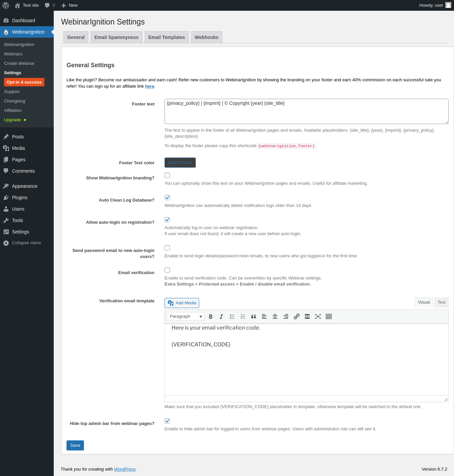Viewport: 454px width, 476px height.
Task: Uncheck Auto Clean Log Database
Action: (x=167, y=198)
